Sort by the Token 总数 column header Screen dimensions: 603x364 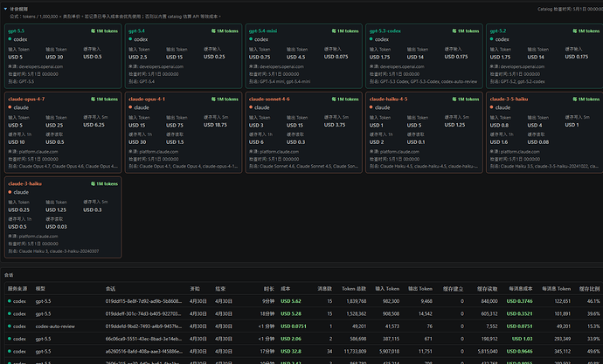[354, 288]
